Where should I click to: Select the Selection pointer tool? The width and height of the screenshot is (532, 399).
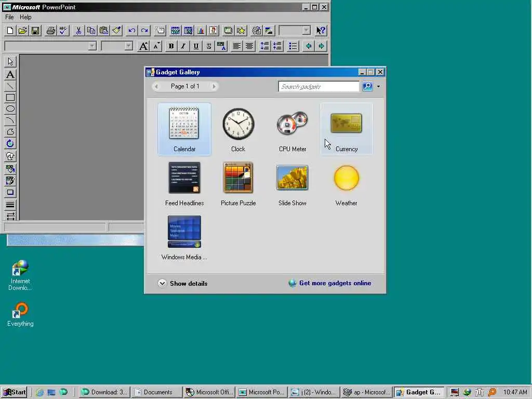[10, 62]
